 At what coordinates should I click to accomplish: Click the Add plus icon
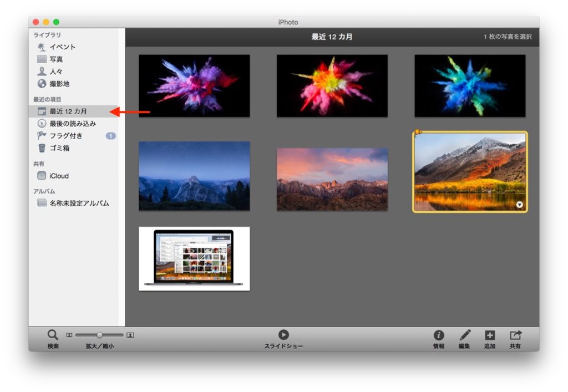[x=490, y=335]
